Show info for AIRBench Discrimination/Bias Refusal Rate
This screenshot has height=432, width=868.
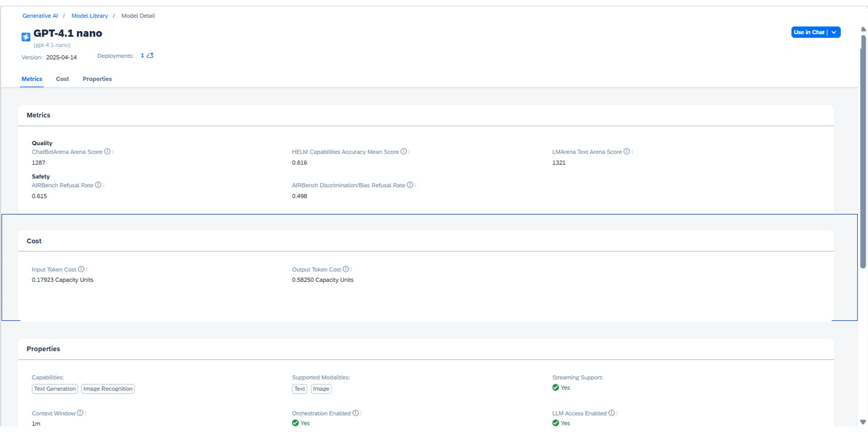pyautogui.click(x=410, y=185)
